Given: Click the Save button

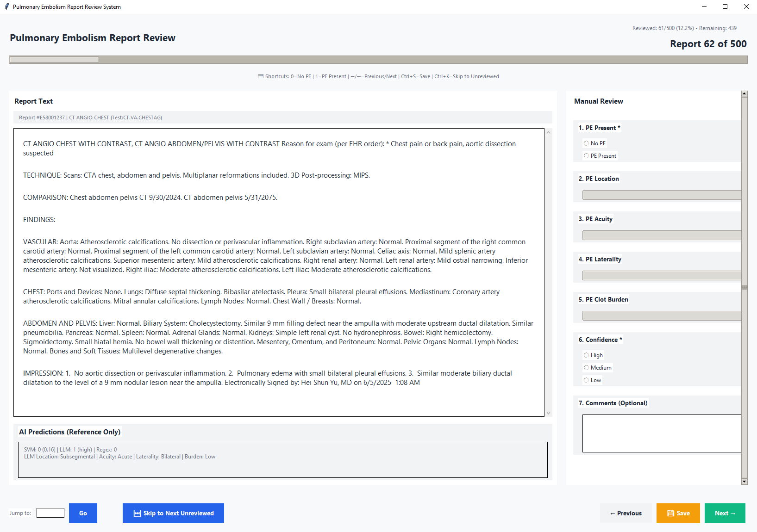Looking at the screenshot, I should (x=678, y=513).
